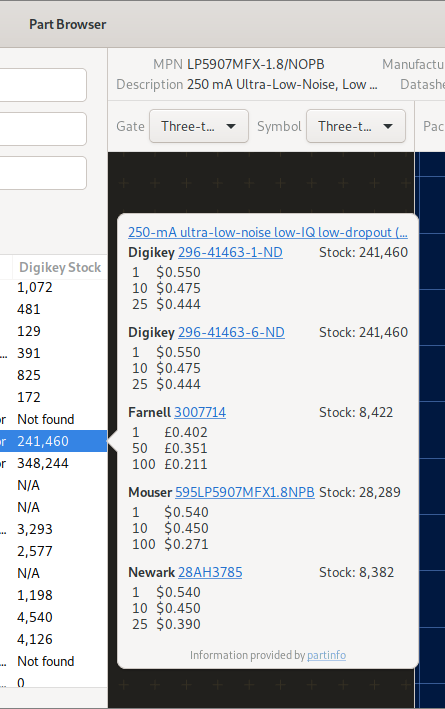The height and width of the screenshot is (709, 445).
Task: Click the second search input field
Action: (43, 129)
